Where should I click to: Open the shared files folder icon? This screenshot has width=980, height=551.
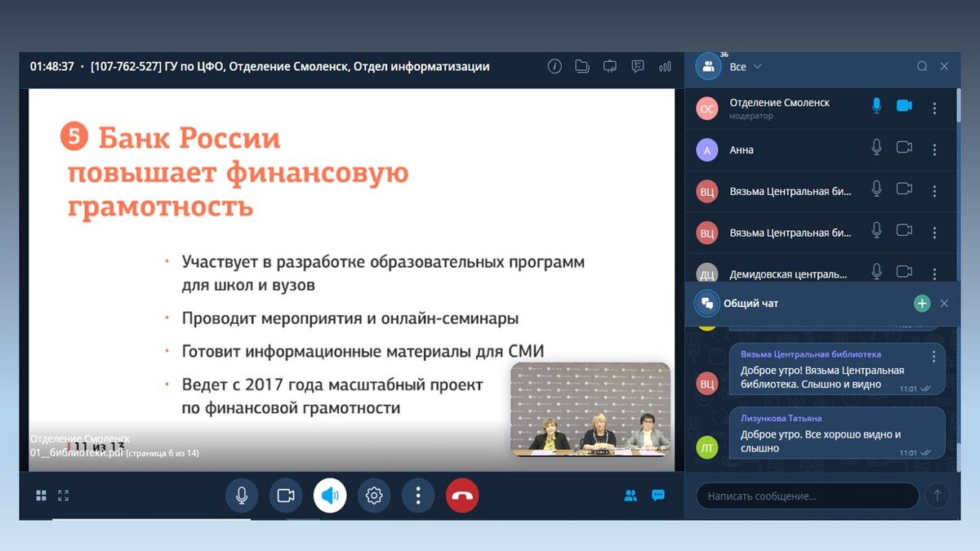(x=582, y=66)
